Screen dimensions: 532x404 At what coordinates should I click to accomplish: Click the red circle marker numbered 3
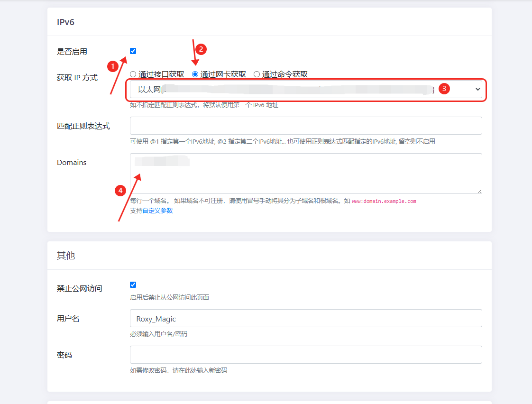coord(444,89)
